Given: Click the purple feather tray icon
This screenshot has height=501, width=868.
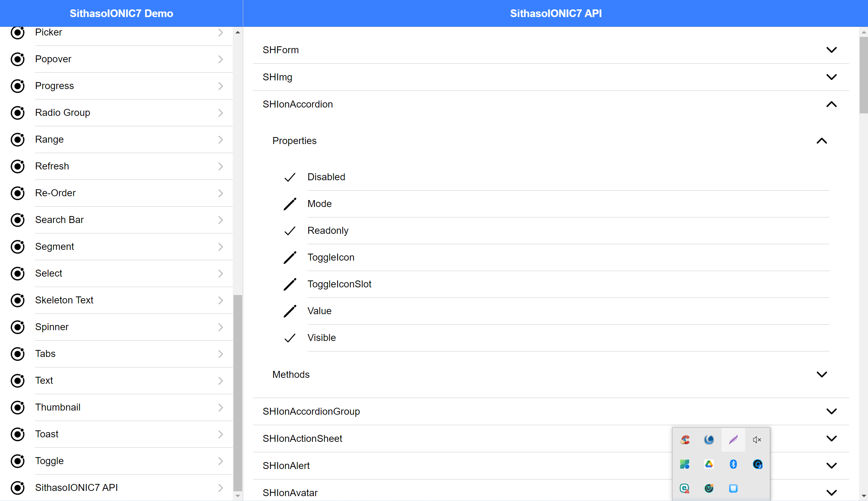Looking at the screenshot, I should (733, 440).
